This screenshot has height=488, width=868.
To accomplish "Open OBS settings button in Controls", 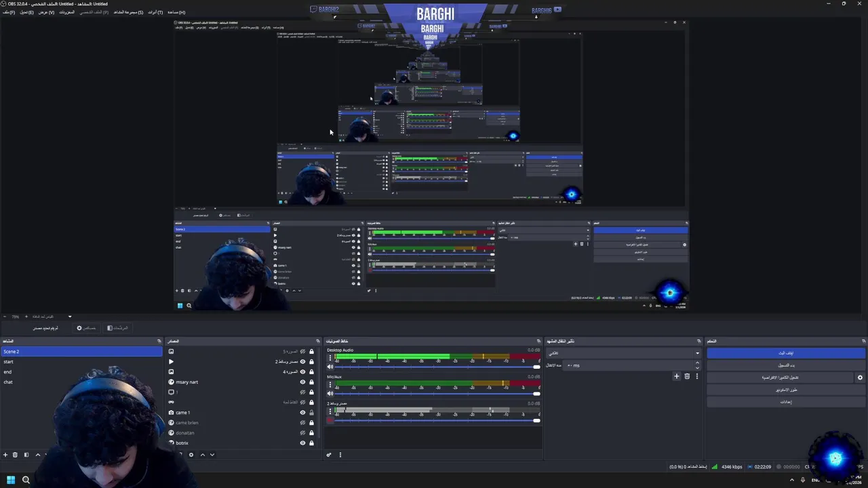I will tap(786, 402).
